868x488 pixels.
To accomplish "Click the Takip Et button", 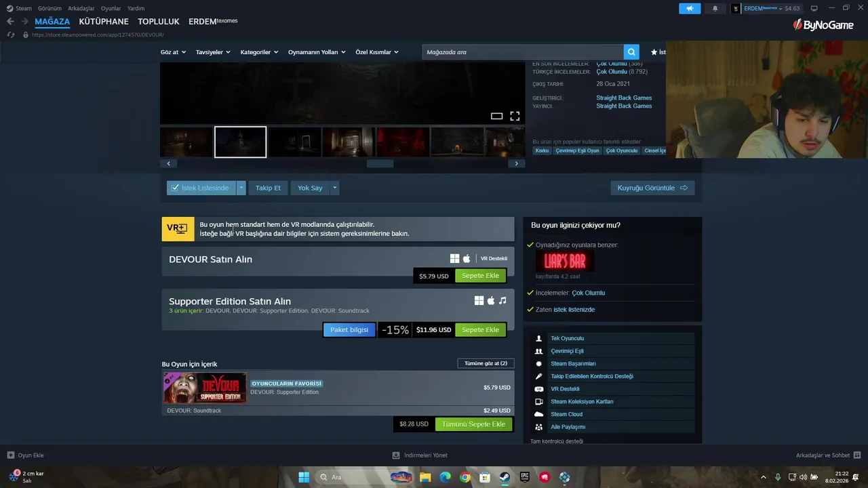I will pos(268,188).
